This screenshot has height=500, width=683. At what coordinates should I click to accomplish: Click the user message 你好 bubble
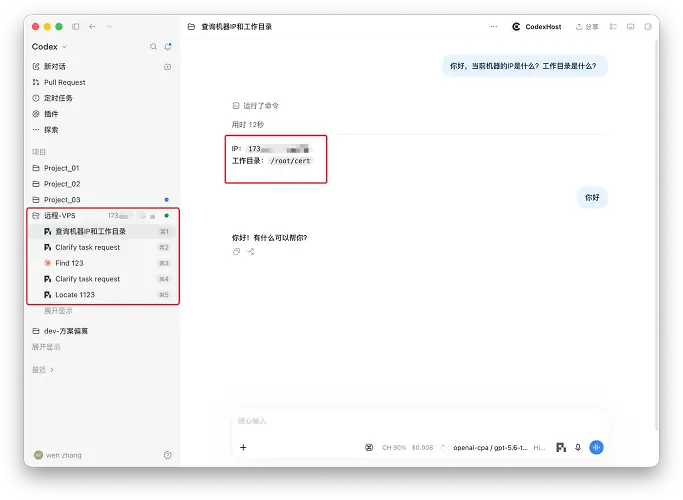coord(592,197)
